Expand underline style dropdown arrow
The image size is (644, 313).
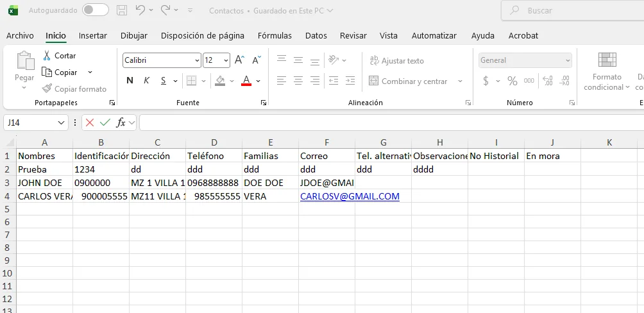pos(175,81)
